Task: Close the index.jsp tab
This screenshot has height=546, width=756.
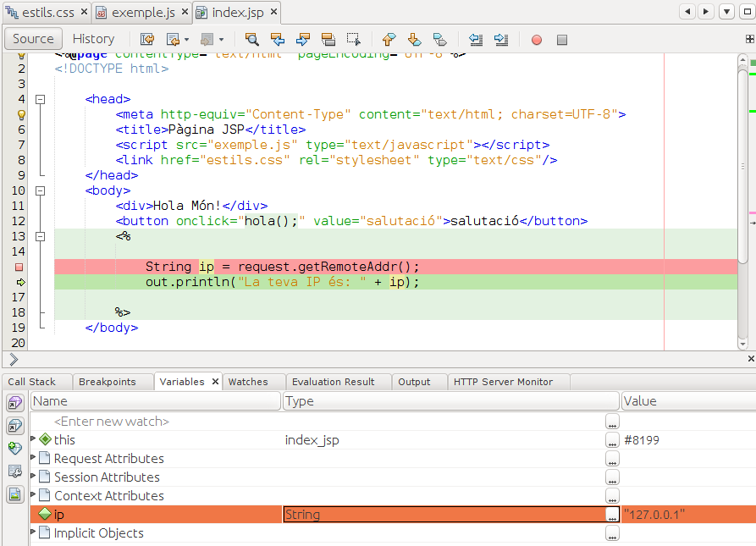Action: coord(273,12)
